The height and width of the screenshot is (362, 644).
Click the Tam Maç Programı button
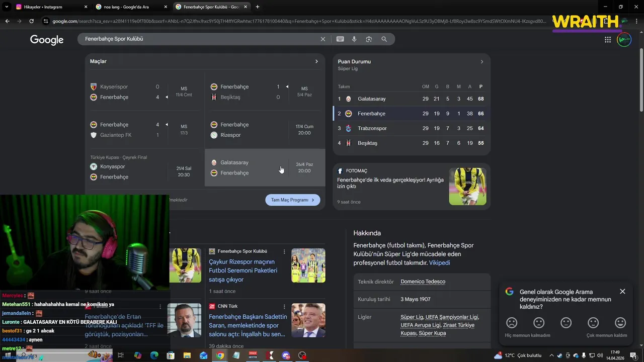pos(293,200)
